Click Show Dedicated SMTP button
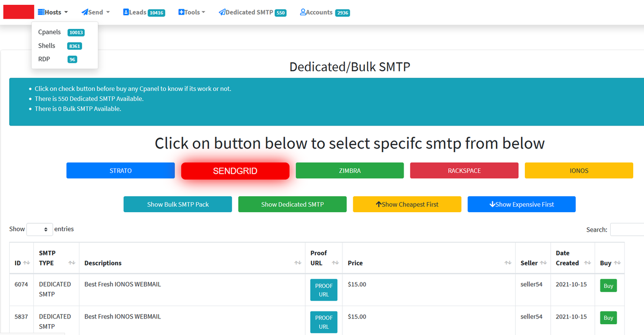This screenshot has height=335, width=644. [x=292, y=204]
